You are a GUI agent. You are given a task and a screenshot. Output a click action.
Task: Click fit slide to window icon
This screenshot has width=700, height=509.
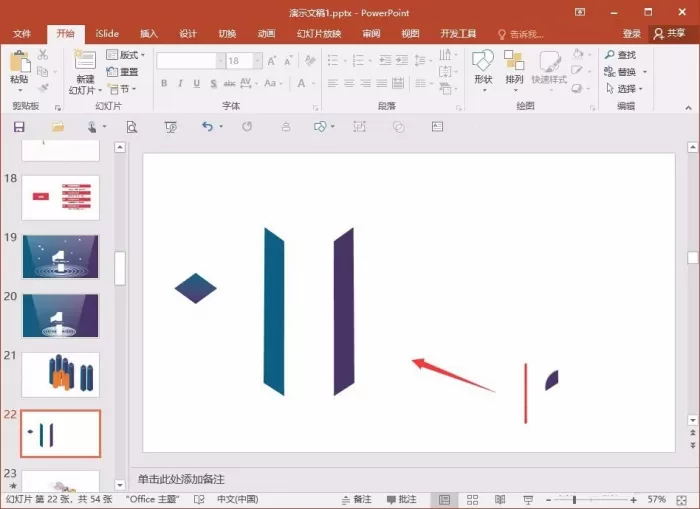coord(682,500)
